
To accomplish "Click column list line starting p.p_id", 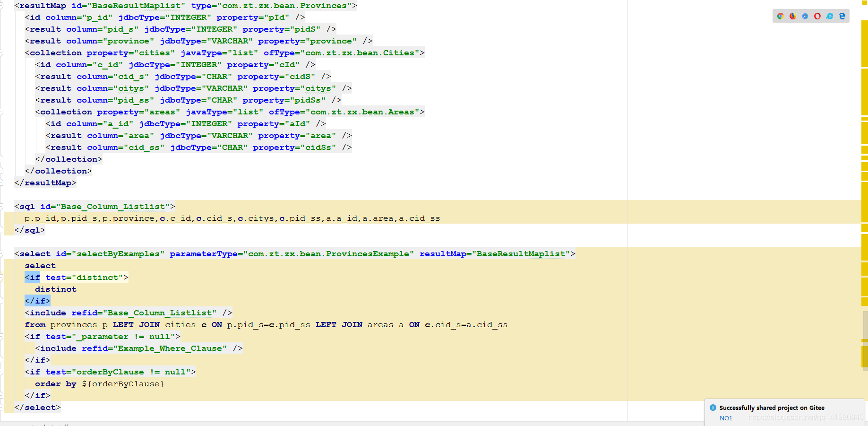I will 232,218.
